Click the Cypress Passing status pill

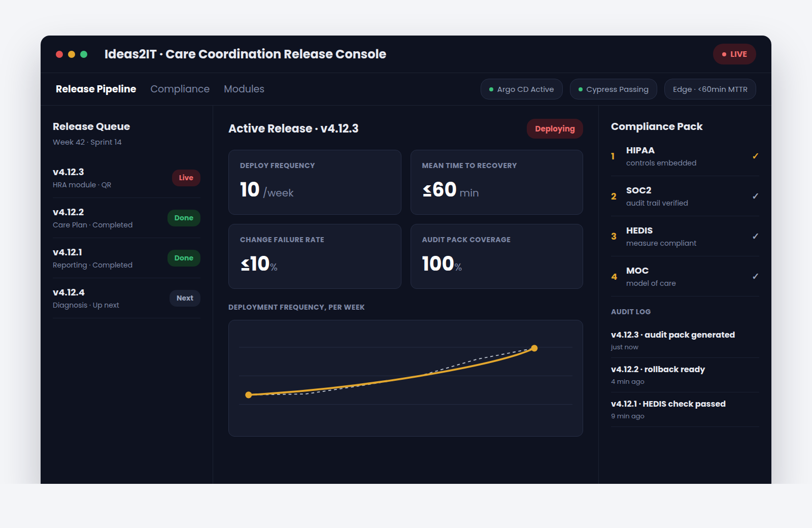(x=613, y=89)
